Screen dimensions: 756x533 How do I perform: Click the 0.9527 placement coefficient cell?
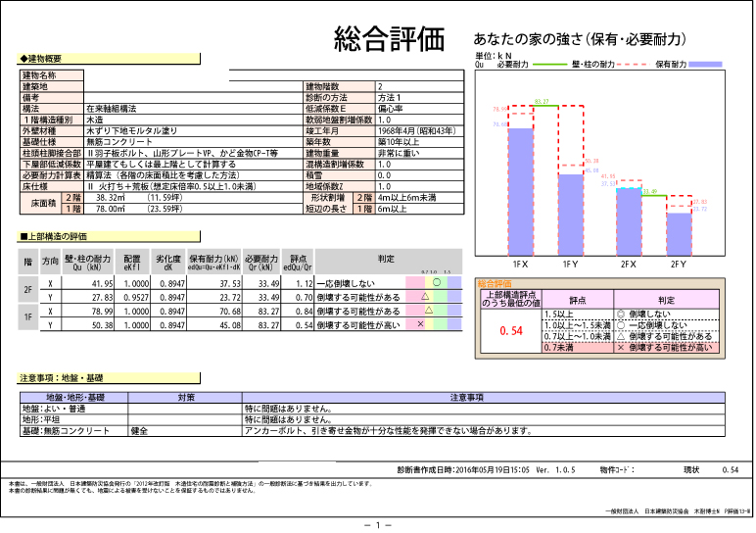click(136, 298)
